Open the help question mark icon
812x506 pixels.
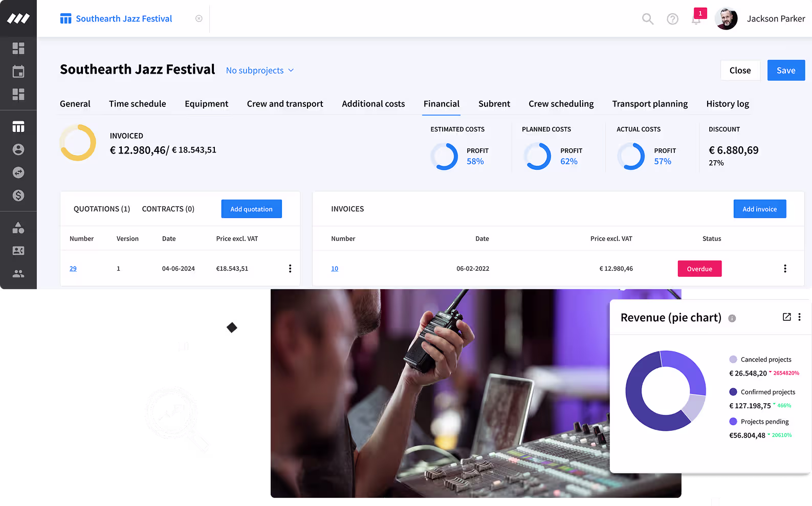pyautogui.click(x=672, y=19)
